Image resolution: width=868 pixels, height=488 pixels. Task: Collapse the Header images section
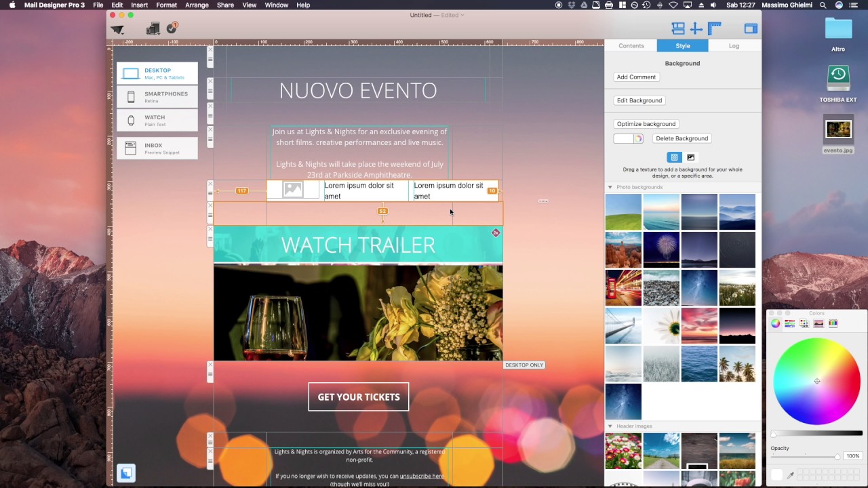pos(610,426)
